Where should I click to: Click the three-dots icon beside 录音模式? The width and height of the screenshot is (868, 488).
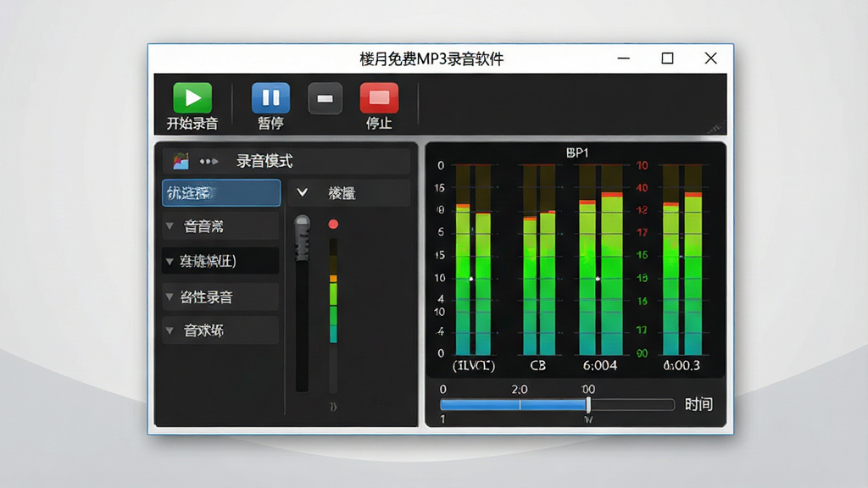pyautogui.click(x=209, y=162)
